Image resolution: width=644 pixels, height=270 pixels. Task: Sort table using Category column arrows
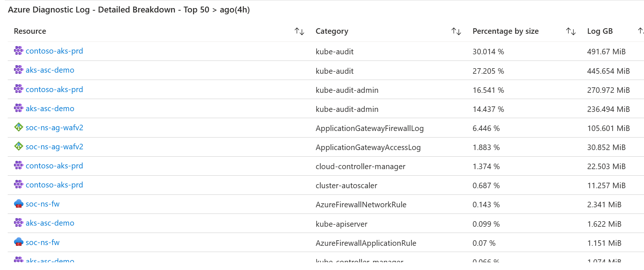click(x=456, y=32)
